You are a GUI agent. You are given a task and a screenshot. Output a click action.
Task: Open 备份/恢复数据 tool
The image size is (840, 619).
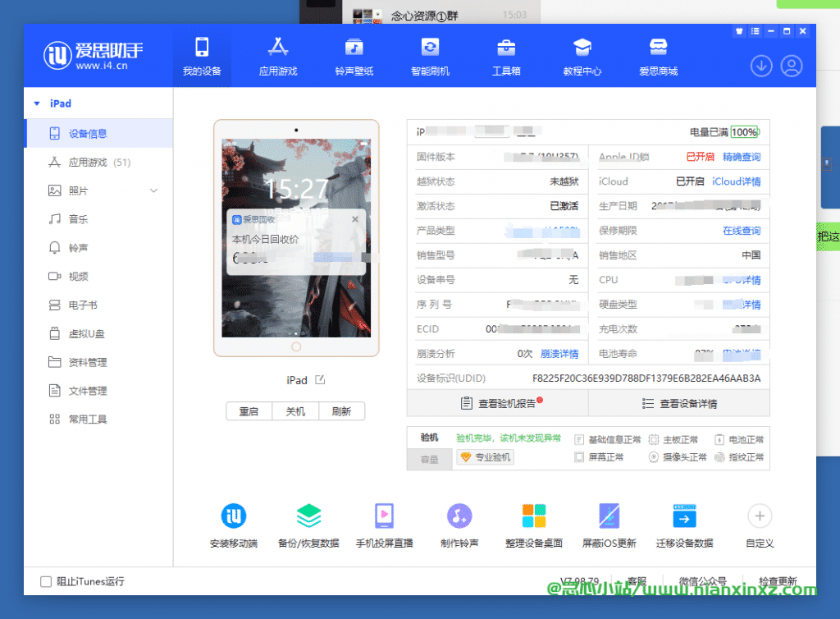click(x=308, y=525)
